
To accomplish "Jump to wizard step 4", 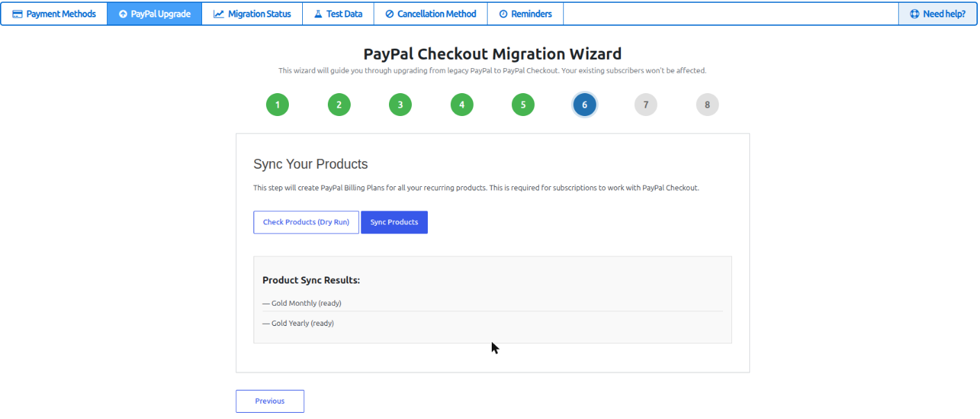I will pyautogui.click(x=462, y=105).
